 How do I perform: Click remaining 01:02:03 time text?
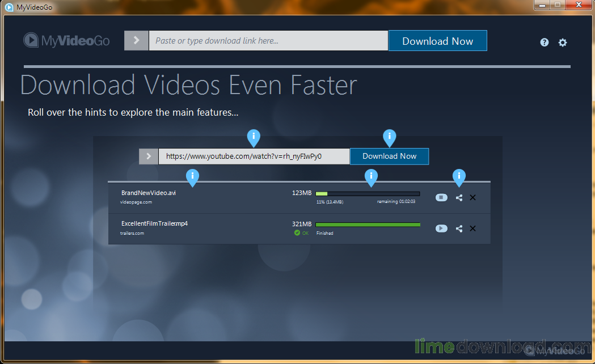tap(396, 201)
